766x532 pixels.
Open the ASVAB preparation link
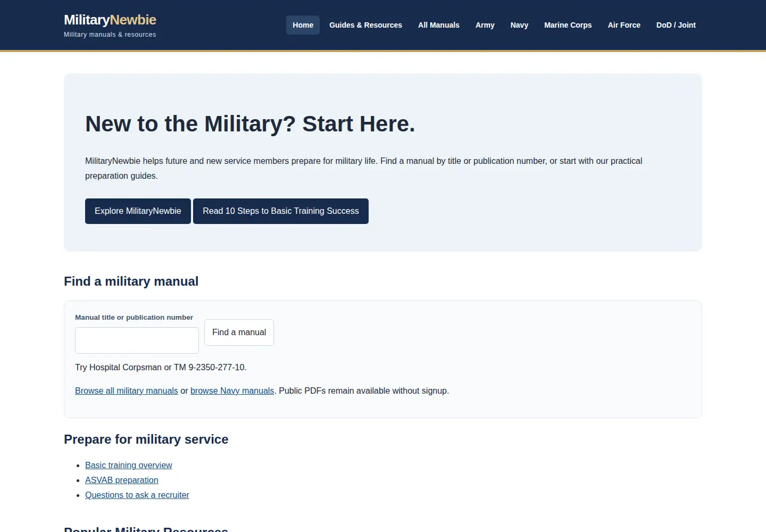(x=122, y=480)
